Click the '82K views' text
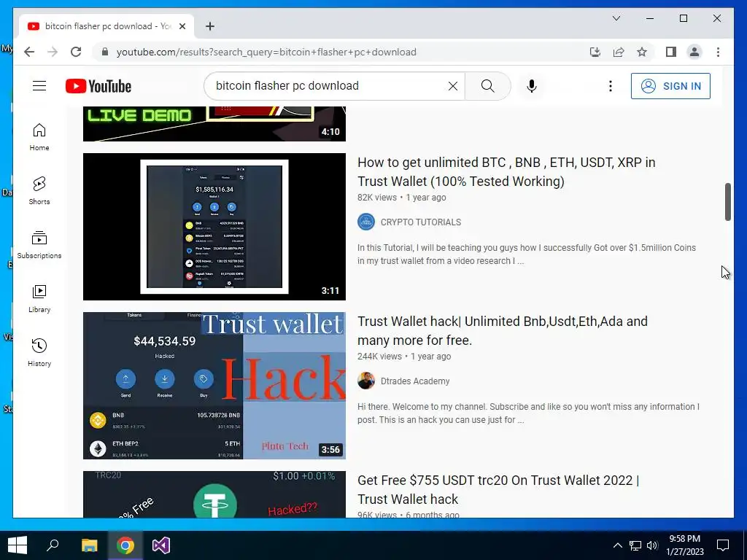The image size is (747, 560). (x=377, y=198)
